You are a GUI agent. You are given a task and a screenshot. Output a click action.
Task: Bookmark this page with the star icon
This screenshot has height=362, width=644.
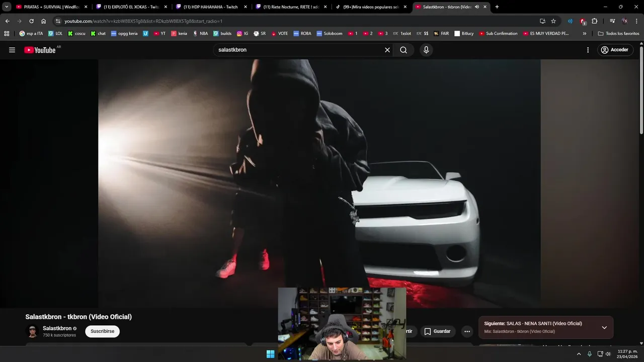click(553, 21)
